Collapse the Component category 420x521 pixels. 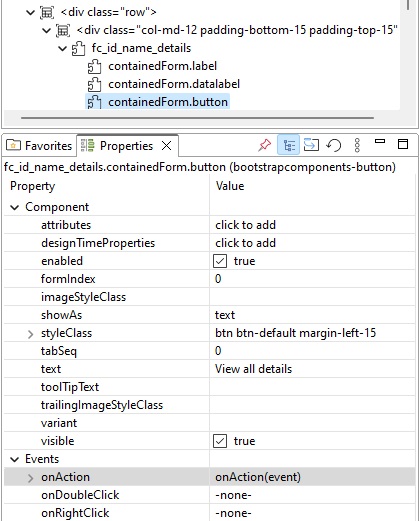pos(14,207)
